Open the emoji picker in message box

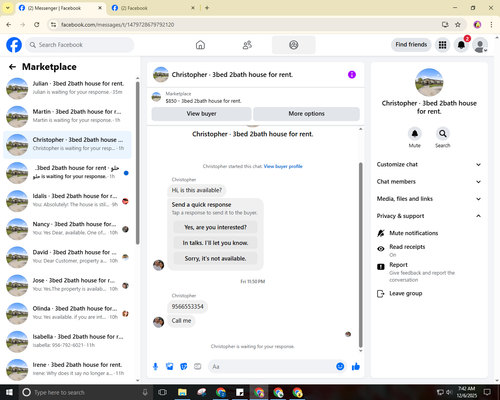coord(340,367)
